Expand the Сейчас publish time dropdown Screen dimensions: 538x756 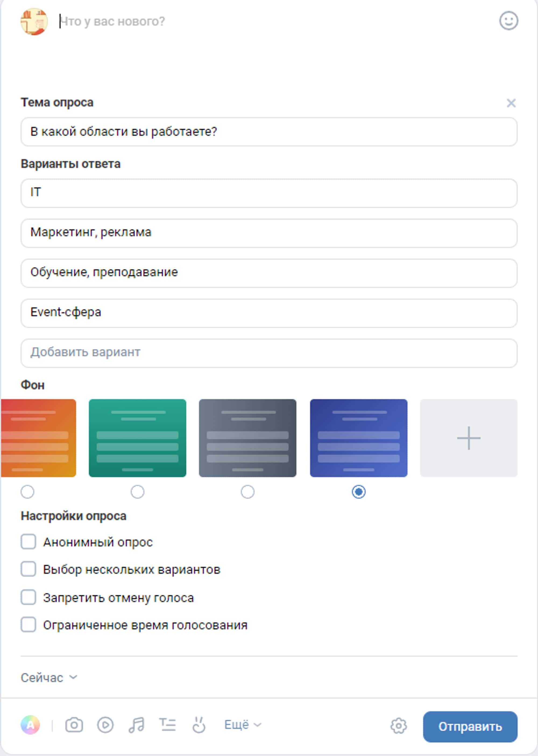(49, 678)
